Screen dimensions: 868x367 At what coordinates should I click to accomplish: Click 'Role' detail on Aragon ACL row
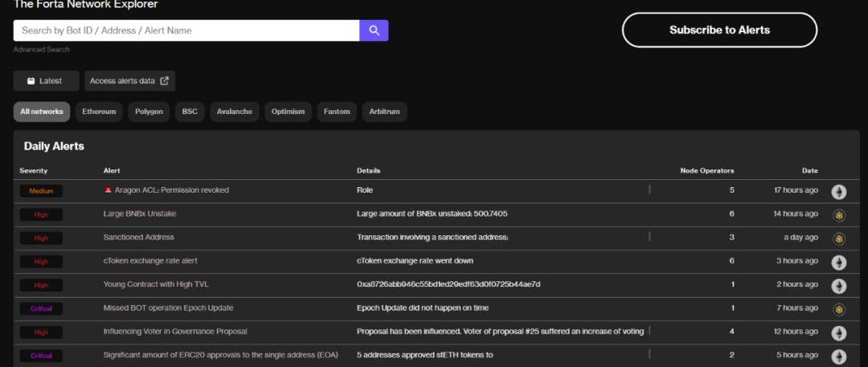pos(365,190)
